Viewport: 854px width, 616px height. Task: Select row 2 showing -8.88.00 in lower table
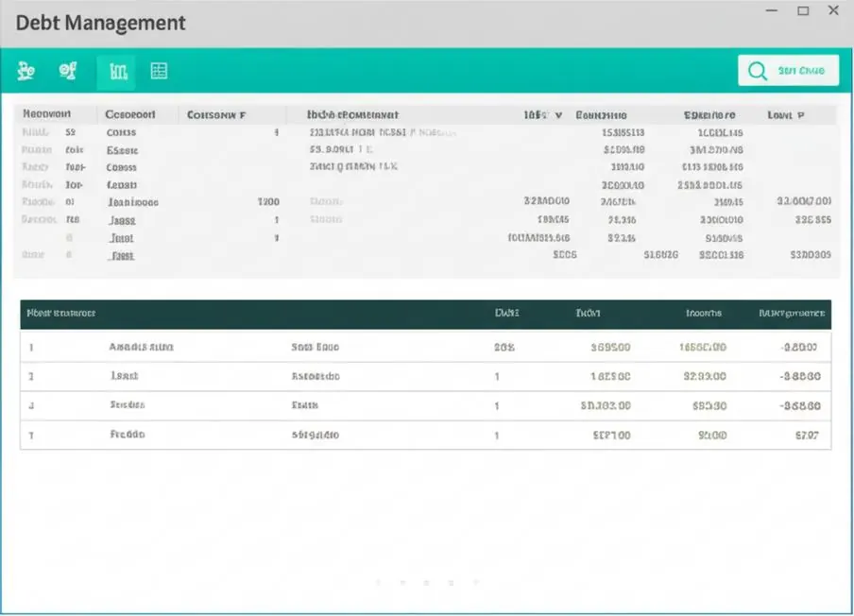coord(426,376)
